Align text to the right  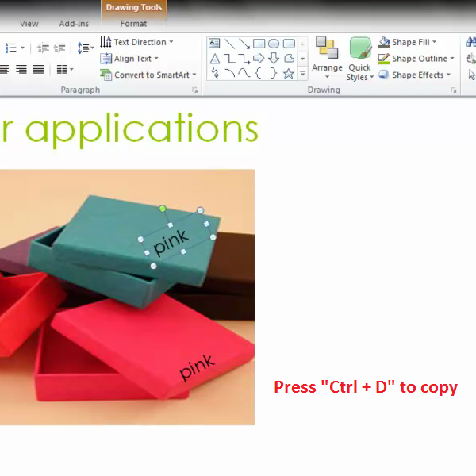(21, 70)
